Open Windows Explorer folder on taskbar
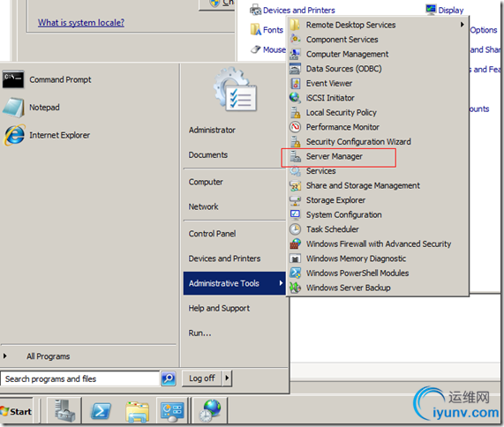The width and height of the screenshot is (504, 427). (x=137, y=411)
